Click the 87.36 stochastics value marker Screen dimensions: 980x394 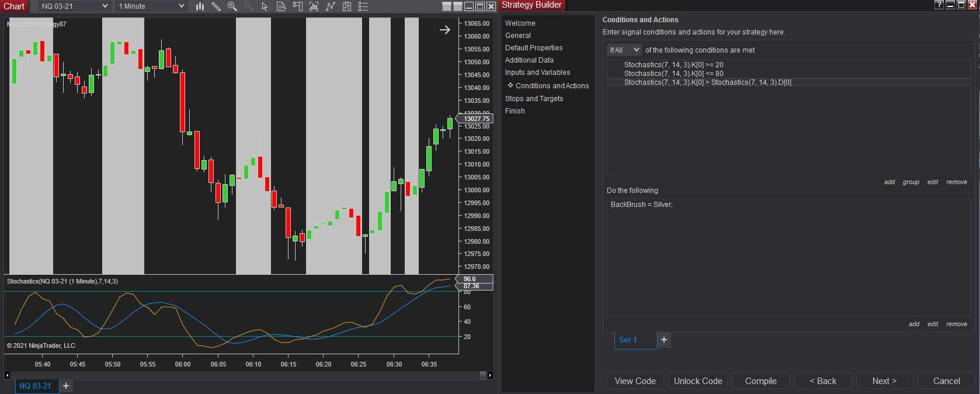(x=474, y=286)
